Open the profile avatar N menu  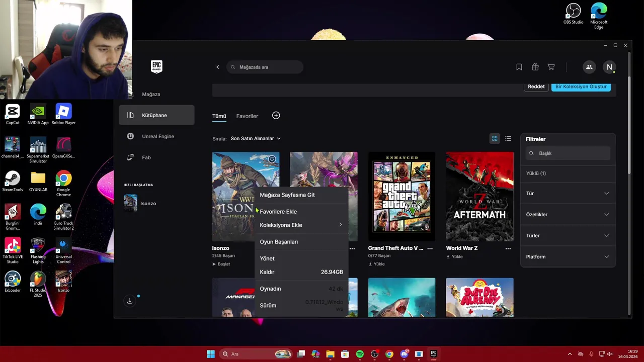coord(609,67)
